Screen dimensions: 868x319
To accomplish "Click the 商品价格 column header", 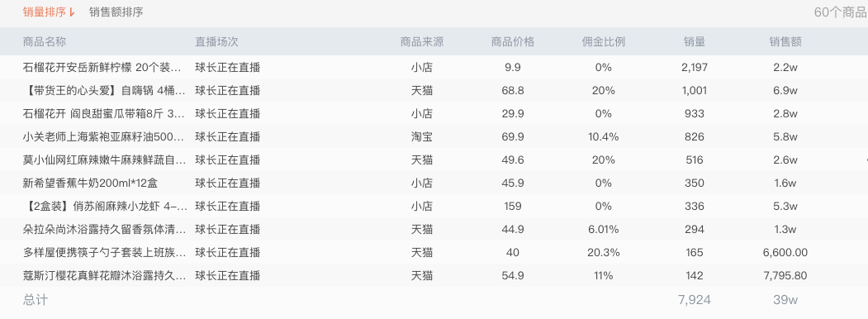I will click(x=513, y=41).
